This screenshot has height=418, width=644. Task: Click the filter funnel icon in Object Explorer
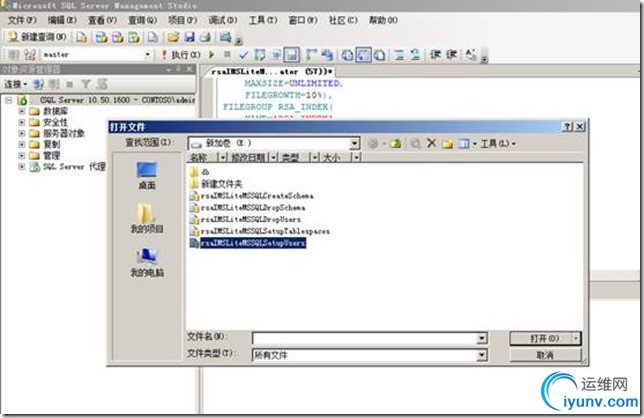pos(85,84)
